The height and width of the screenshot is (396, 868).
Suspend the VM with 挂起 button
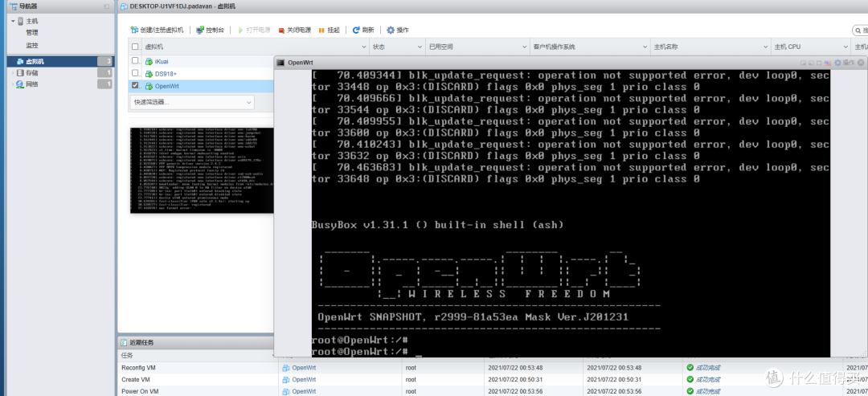(x=321, y=30)
